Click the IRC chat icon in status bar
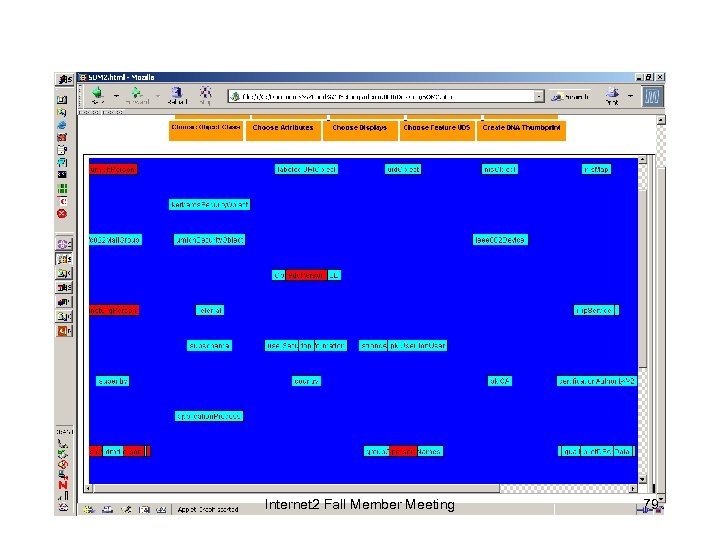 (x=161, y=509)
